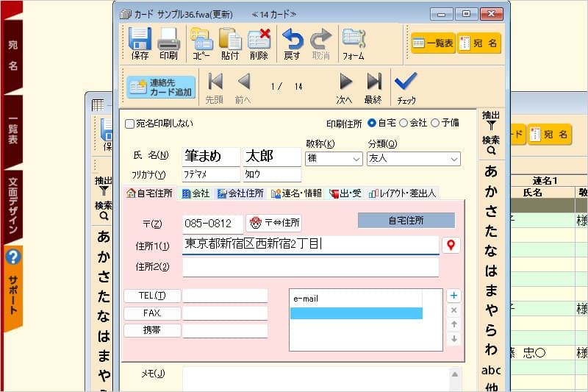
Task: Go to next card with 次へ
Action: coord(344,88)
